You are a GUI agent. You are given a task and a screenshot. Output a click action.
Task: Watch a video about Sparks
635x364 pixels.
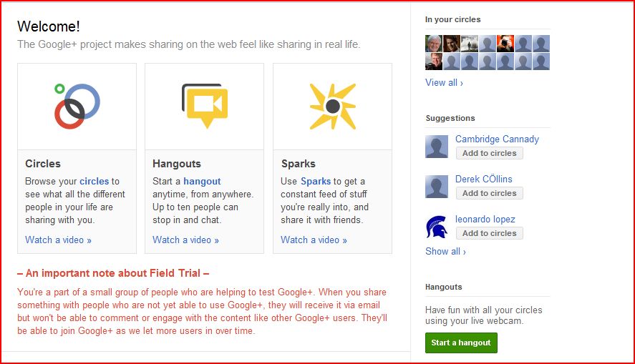[314, 240]
